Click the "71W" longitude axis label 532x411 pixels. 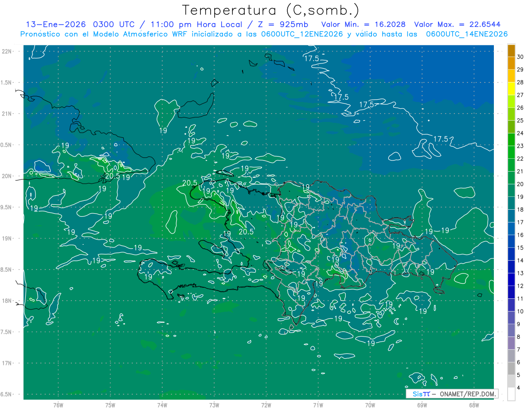[x=318, y=405]
